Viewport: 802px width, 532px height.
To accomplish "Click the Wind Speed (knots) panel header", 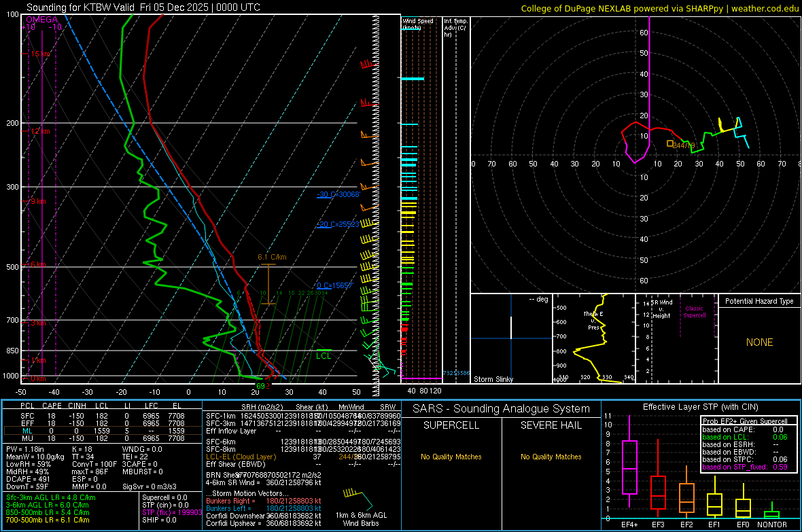I will (x=418, y=24).
